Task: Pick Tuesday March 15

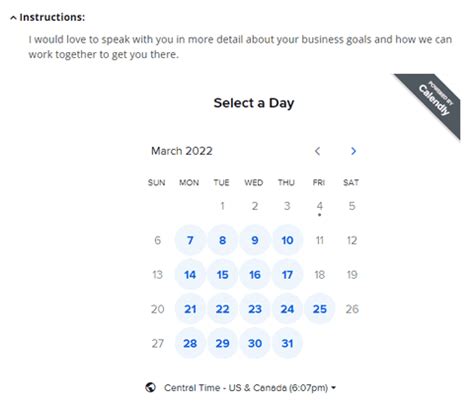Action: coord(222,275)
